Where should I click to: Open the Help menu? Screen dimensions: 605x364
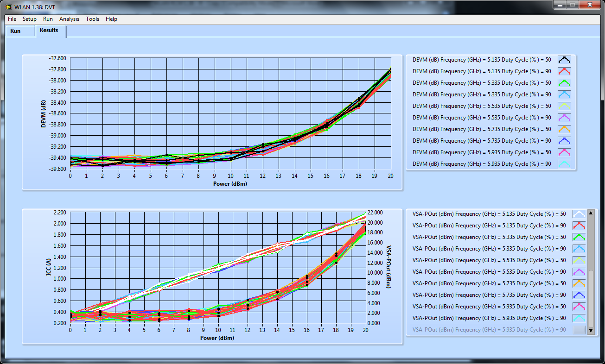[111, 19]
